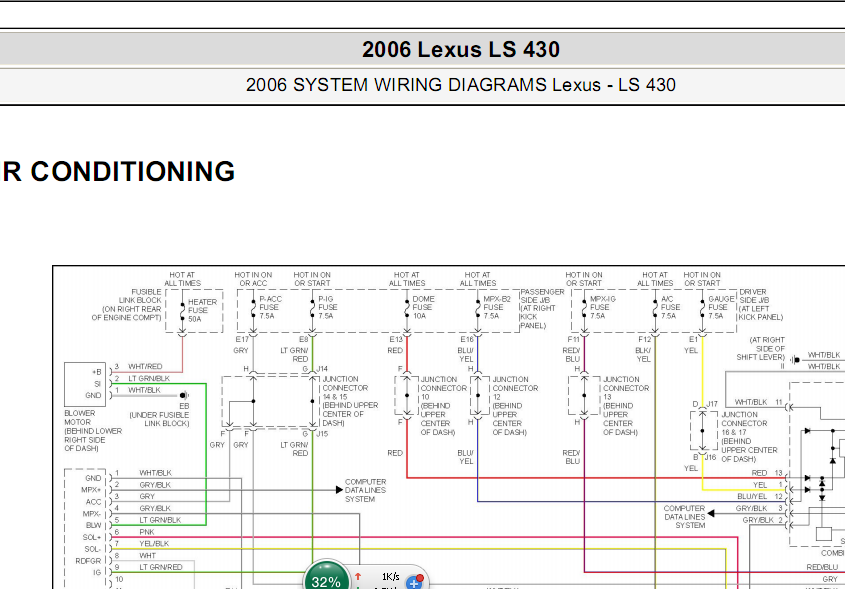845x589 pixels.
Task: Click the E13 connector label
Action: 396,339
